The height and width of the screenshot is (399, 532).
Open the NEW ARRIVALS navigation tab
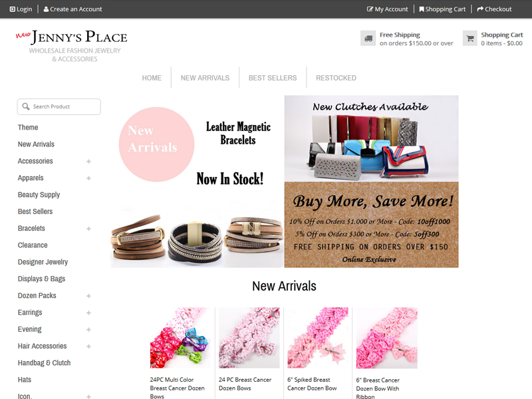tap(205, 78)
